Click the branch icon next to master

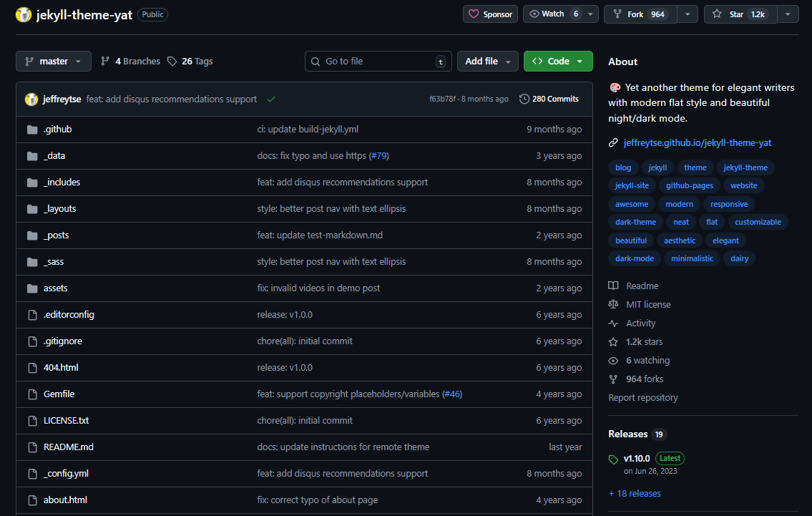pyautogui.click(x=29, y=61)
